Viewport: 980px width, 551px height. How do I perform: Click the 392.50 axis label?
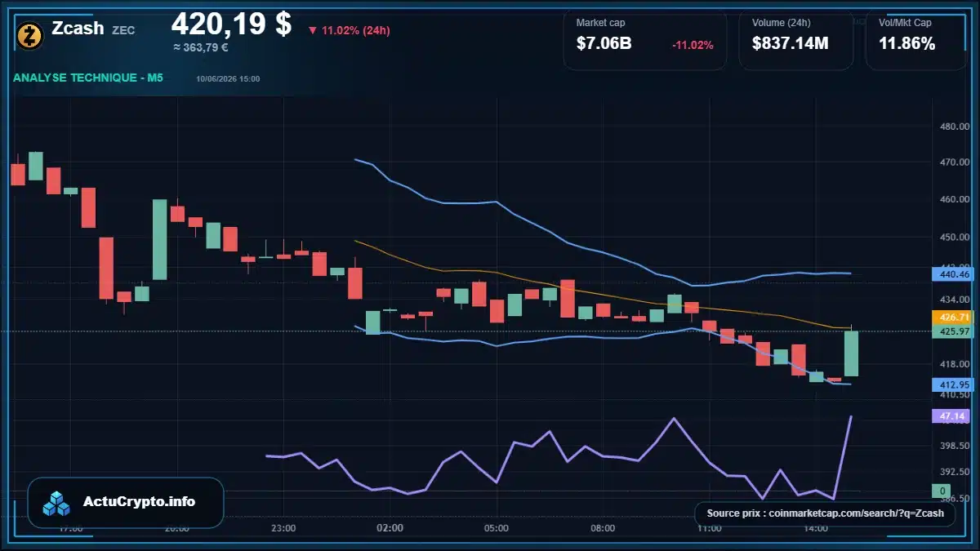[955, 472]
